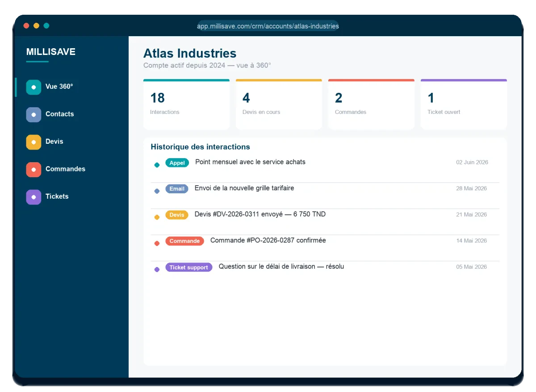Viewport: 536px width, 392px height.
Task: Click the blue Contacts sidebar icon
Action: pos(33,115)
